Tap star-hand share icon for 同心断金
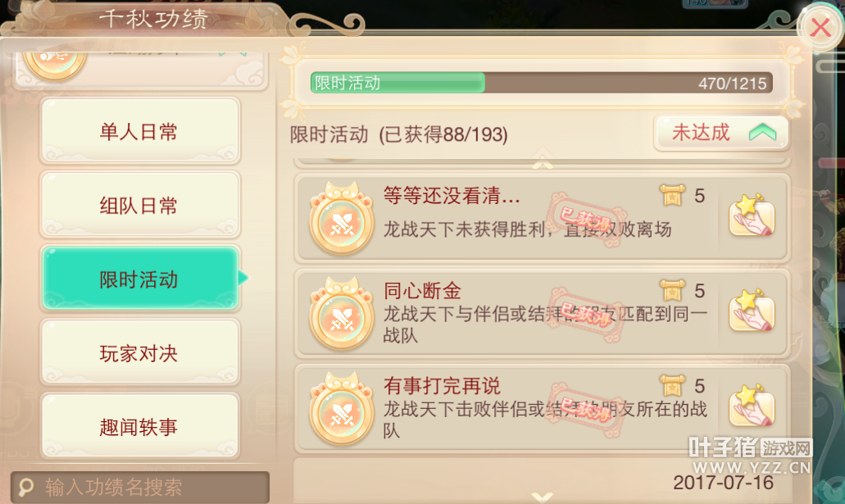Viewport: 845px width, 504px height. click(x=752, y=311)
